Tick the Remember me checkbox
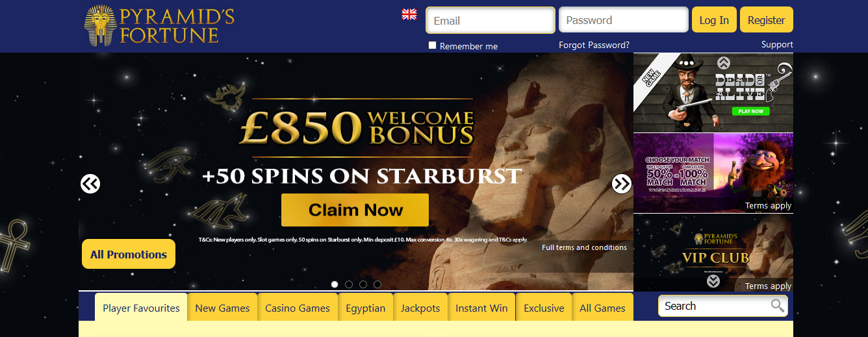This screenshot has width=868, height=337. point(433,45)
